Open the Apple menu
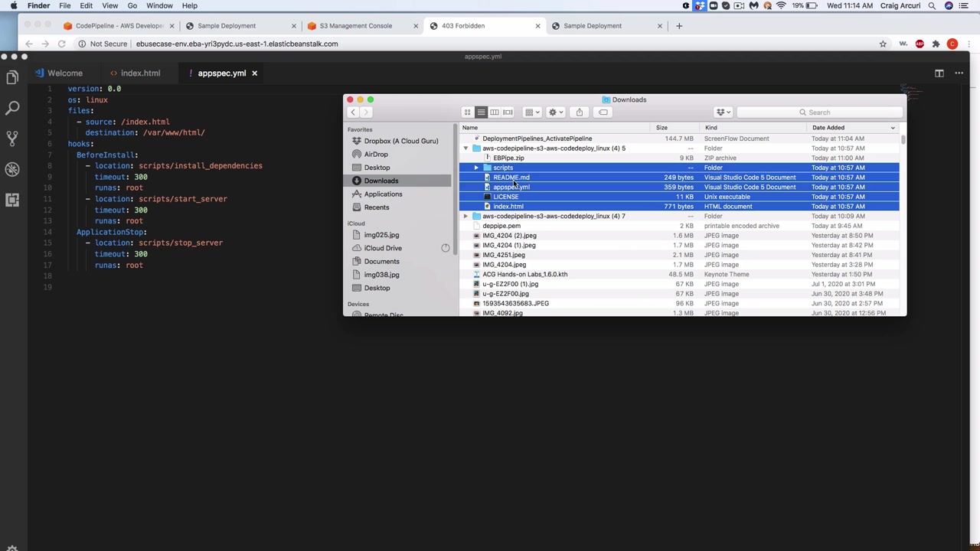 tap(14, 5)
